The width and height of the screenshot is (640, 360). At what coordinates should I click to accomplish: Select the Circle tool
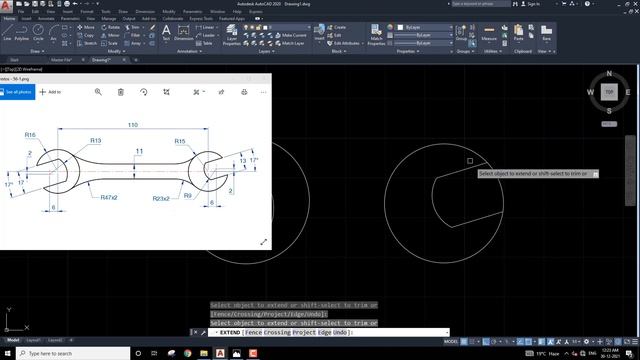coord(38,32)
